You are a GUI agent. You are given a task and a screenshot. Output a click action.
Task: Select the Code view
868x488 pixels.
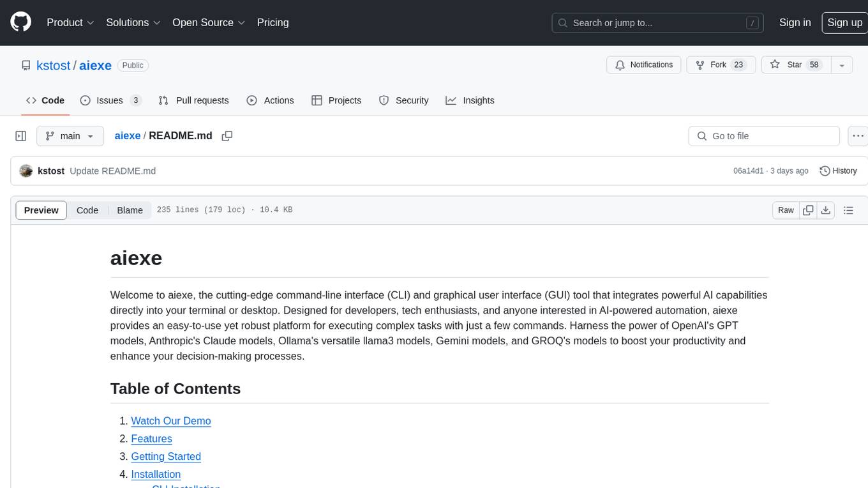click(x=87, y=210)
